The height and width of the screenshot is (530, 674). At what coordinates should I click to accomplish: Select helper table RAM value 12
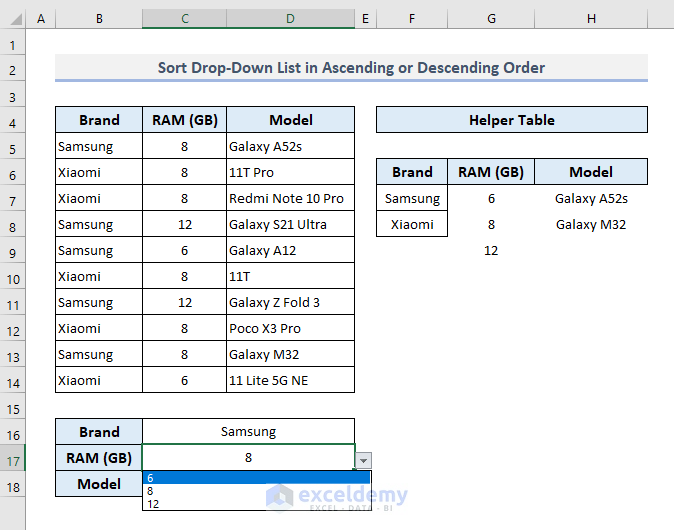[x=491, y=250]
